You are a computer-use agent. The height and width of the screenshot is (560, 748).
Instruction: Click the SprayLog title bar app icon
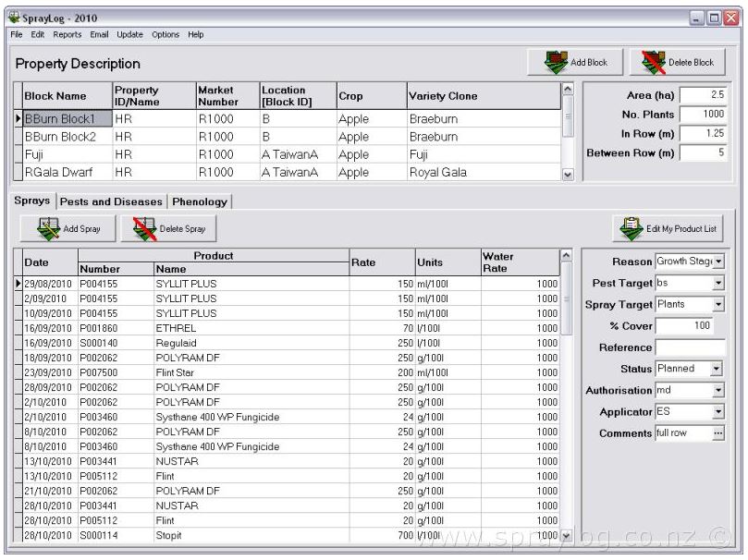(x=13, y=18)
